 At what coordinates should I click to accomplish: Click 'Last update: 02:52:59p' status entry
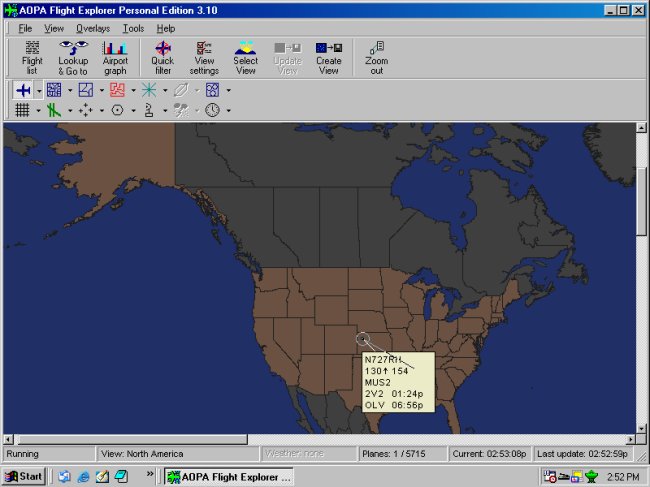click(582, 454)
